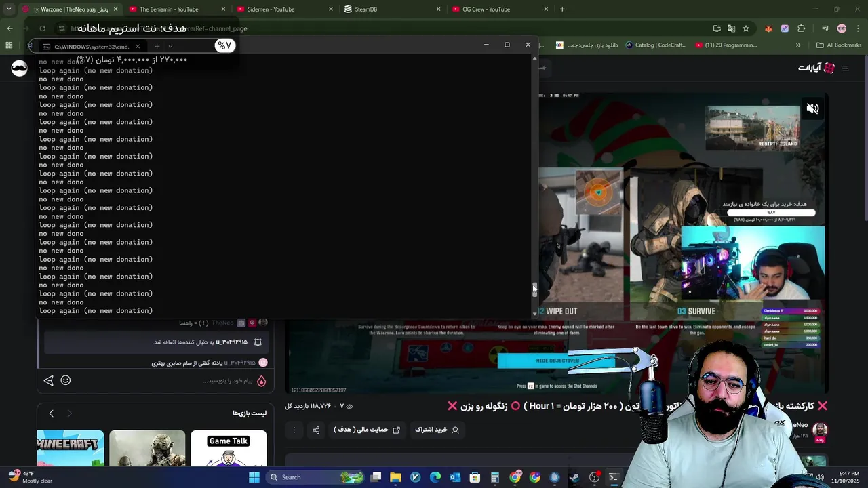
Task: Switch to the Sidemen - YouTube tab
Action: 285,9
